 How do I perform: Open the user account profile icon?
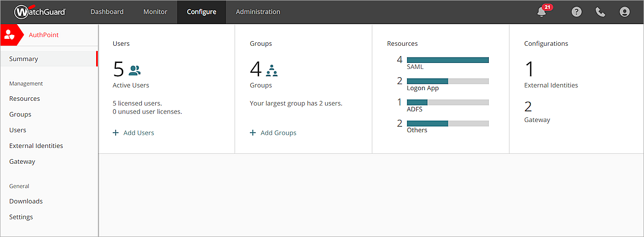(x=624, y=12)
